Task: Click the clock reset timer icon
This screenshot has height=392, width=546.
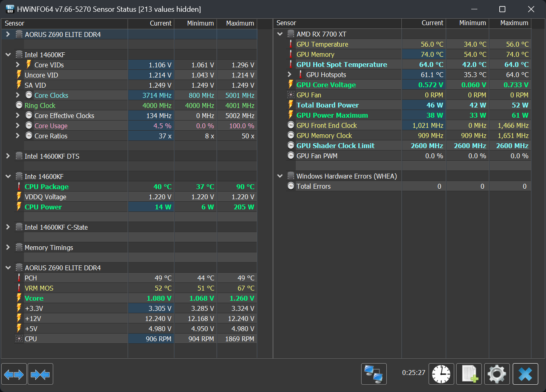Action: [x=441, y=374]
